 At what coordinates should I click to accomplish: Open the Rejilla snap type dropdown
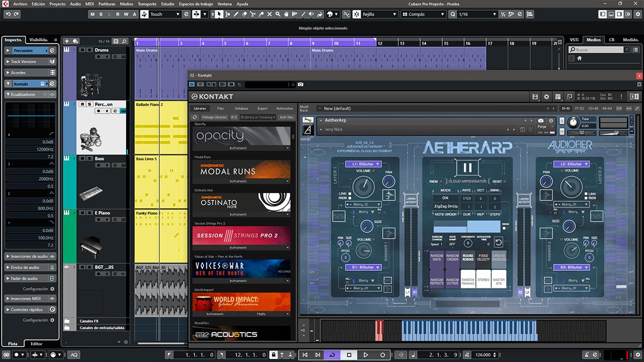point(379,14)
